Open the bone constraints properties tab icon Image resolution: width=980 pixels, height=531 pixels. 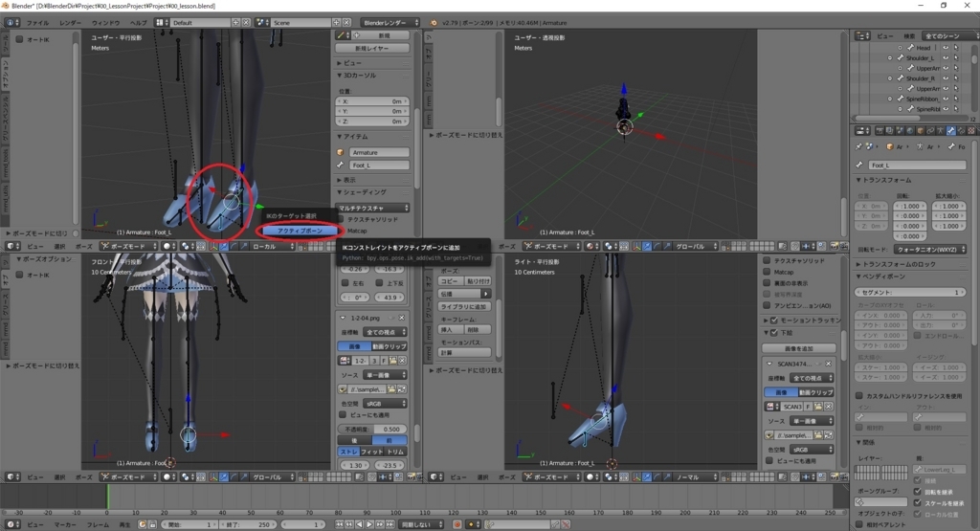coord(961,130)
